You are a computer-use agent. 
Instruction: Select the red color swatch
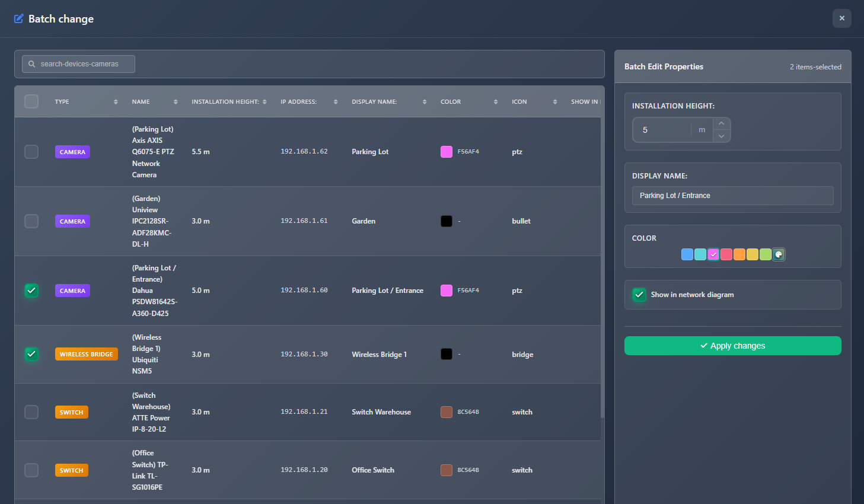click(726, 254)
